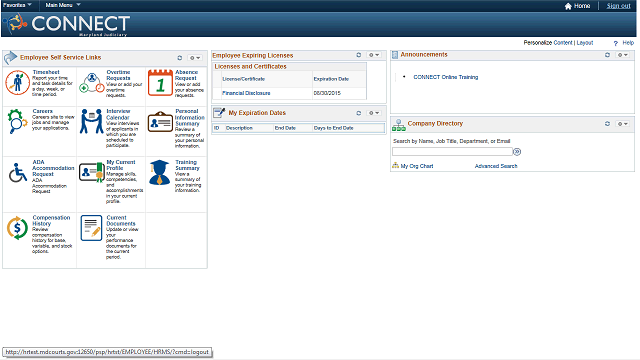Click the Days to End Date column header

(x=333, y=128)
